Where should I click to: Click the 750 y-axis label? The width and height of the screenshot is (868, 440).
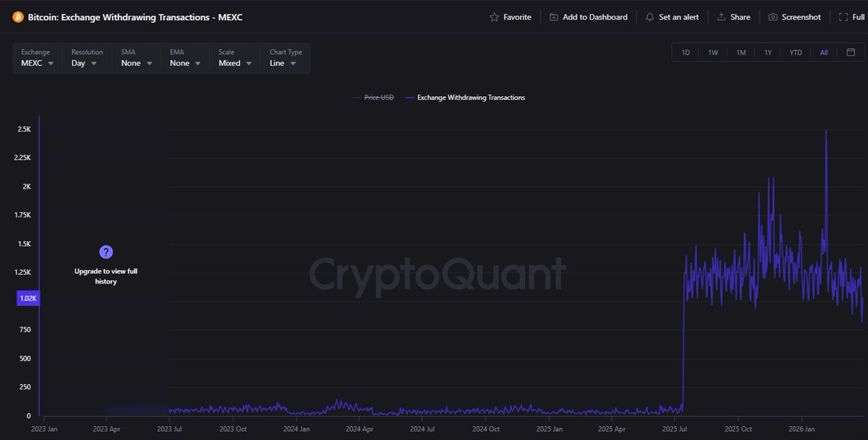pos(24,330)
